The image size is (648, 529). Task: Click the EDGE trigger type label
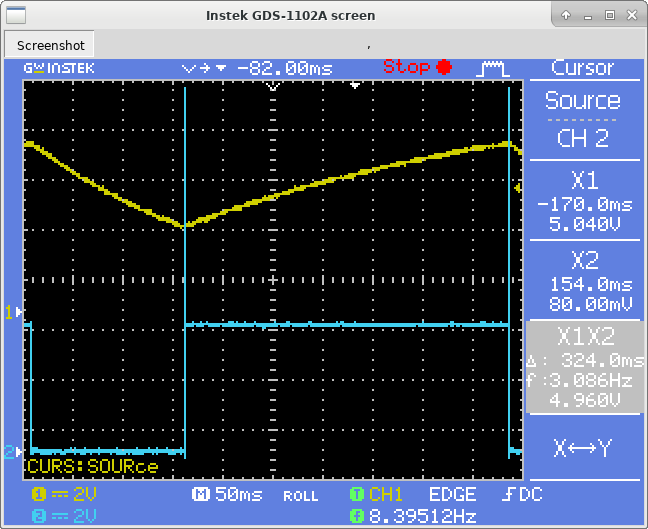point(452,495)
